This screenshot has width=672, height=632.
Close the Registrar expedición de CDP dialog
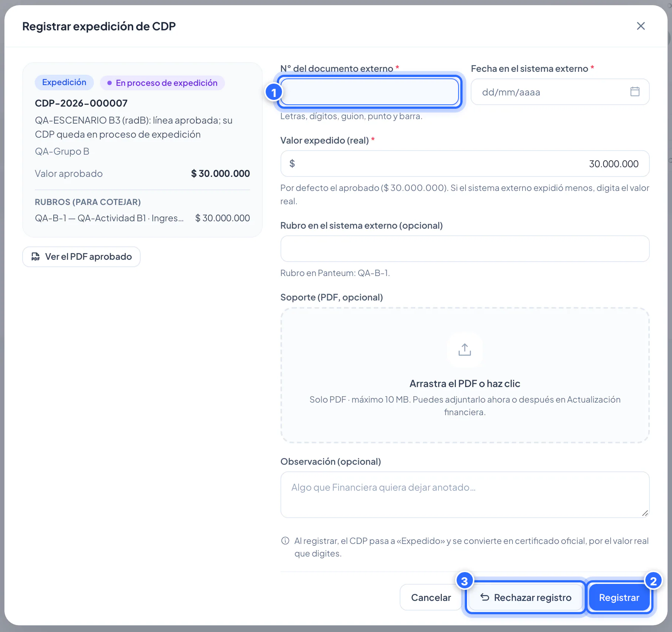pos(641,26)
